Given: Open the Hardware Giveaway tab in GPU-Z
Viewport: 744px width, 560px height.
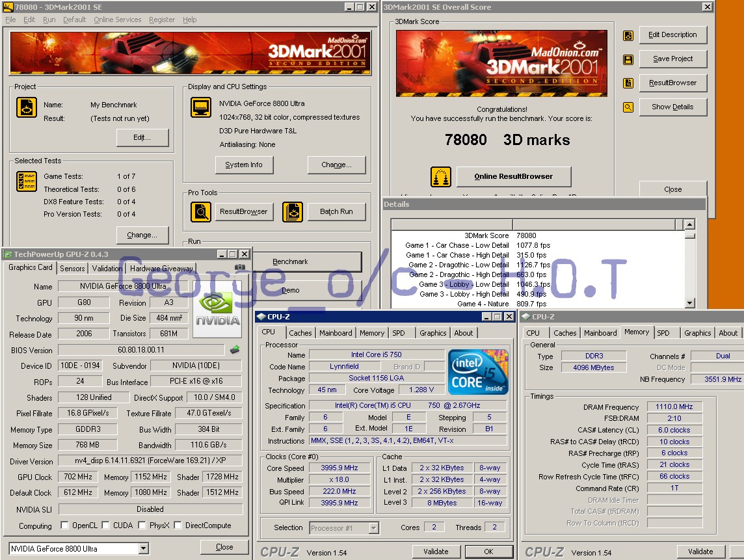Looking at the screenshot, I should [x=161, y=268].
